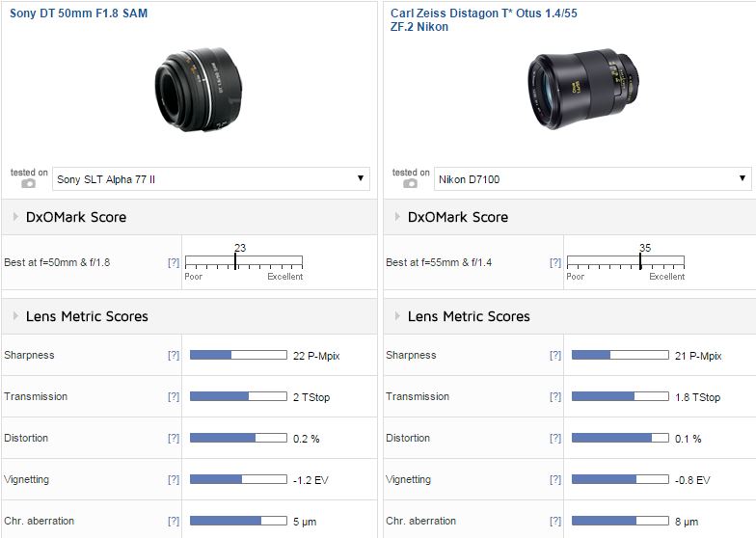
Task: Click the help icon next to Zeiss's best score
Action: point(555,262)
